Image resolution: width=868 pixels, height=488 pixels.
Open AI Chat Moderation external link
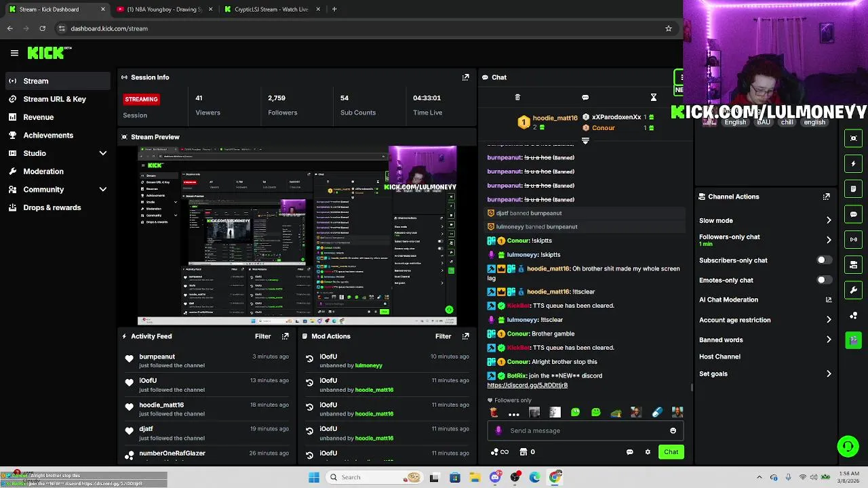coord(829,300)
